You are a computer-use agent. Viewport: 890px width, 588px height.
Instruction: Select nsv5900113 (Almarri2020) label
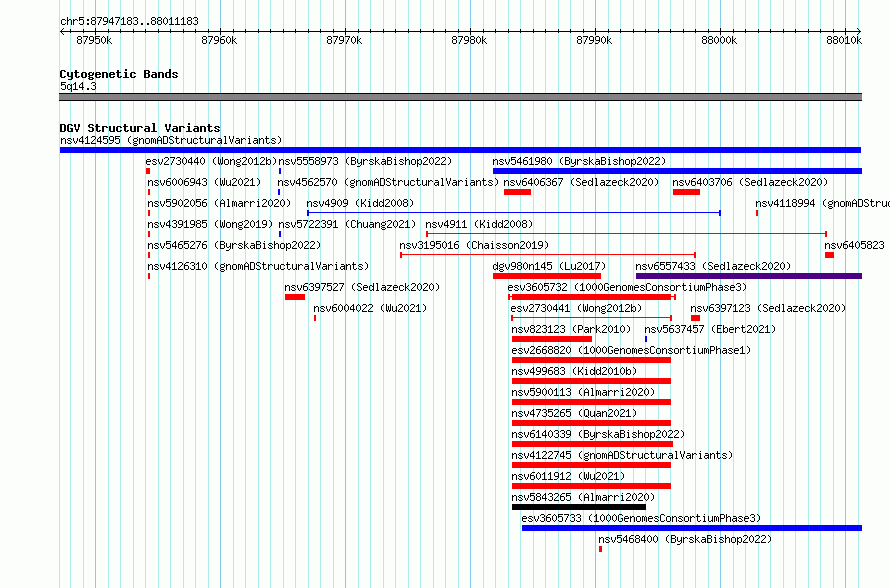583,392
